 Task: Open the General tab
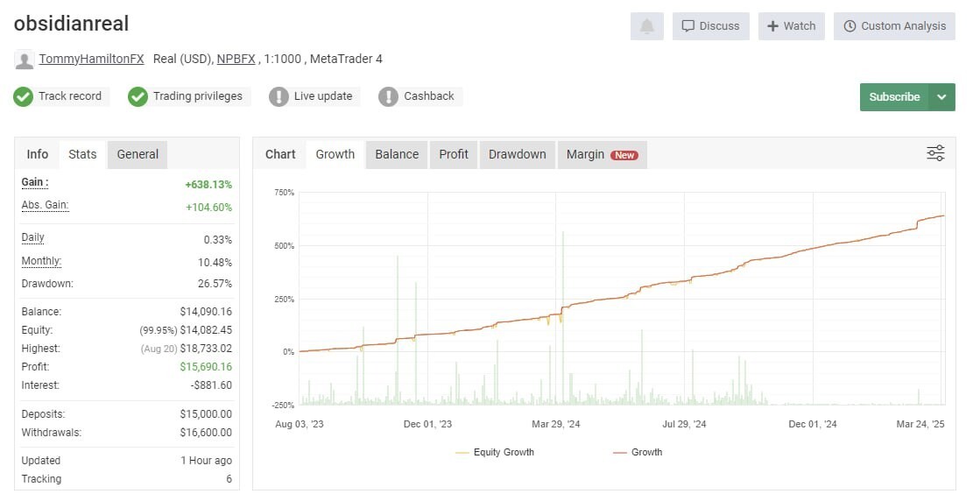coord(137,154)
